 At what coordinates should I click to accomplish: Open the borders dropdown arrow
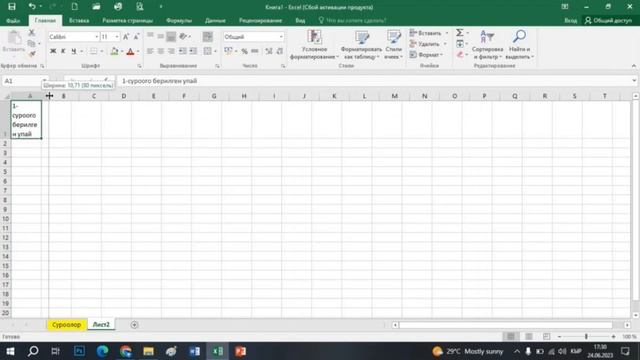coord(102,51)
